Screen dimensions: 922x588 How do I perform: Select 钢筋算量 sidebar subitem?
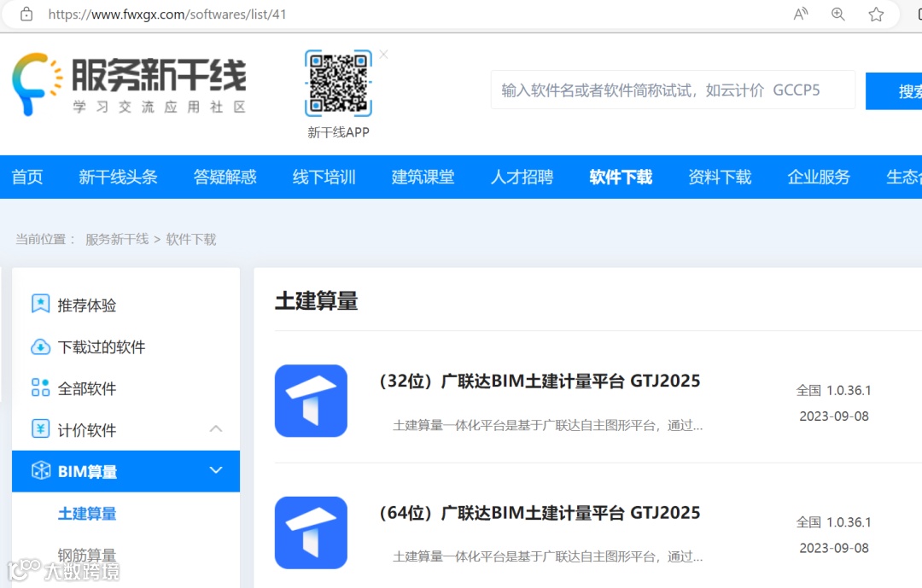tap(87, 555)
